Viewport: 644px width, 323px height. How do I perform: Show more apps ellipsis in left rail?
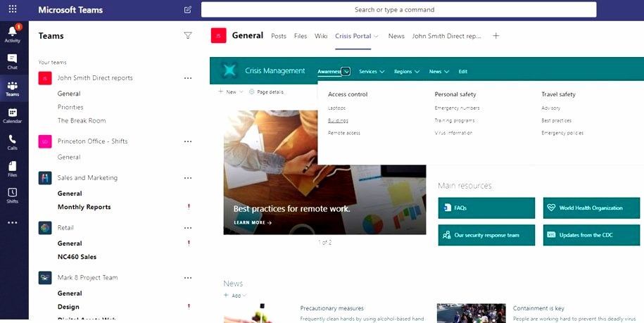click(13, 222)
